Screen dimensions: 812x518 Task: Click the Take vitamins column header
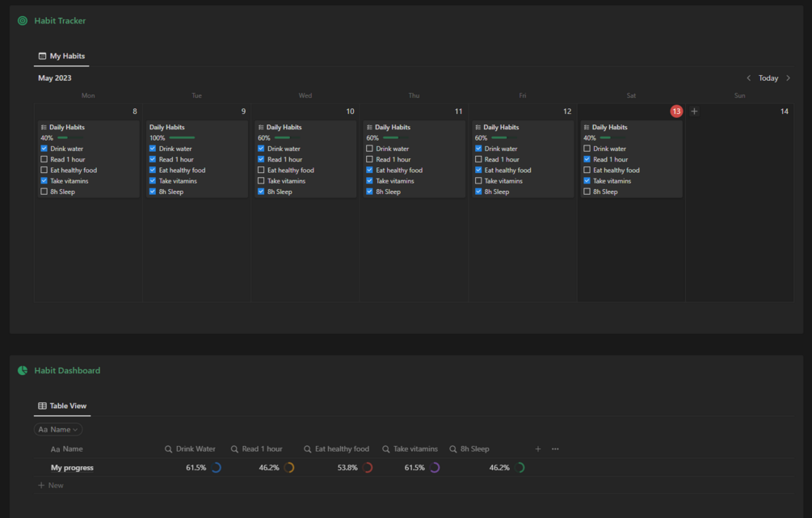click(410, 449)
